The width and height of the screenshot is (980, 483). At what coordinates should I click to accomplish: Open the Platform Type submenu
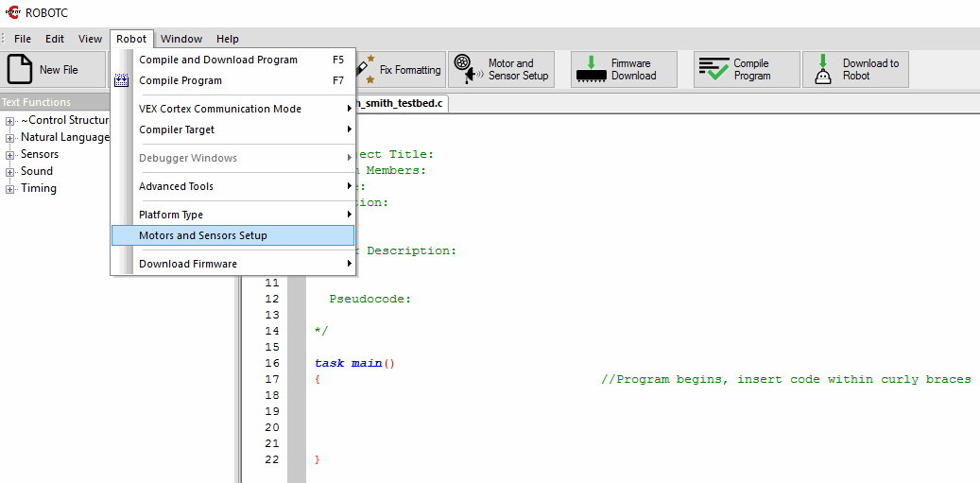pos(171,215)
